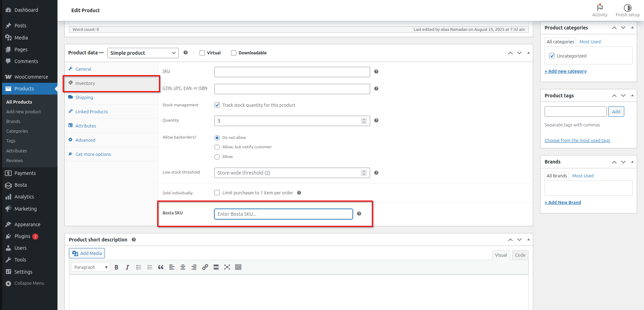This screenshot has width=644, height=310.
Task: Click the Sold individually help icon
Action: (299, 193)
